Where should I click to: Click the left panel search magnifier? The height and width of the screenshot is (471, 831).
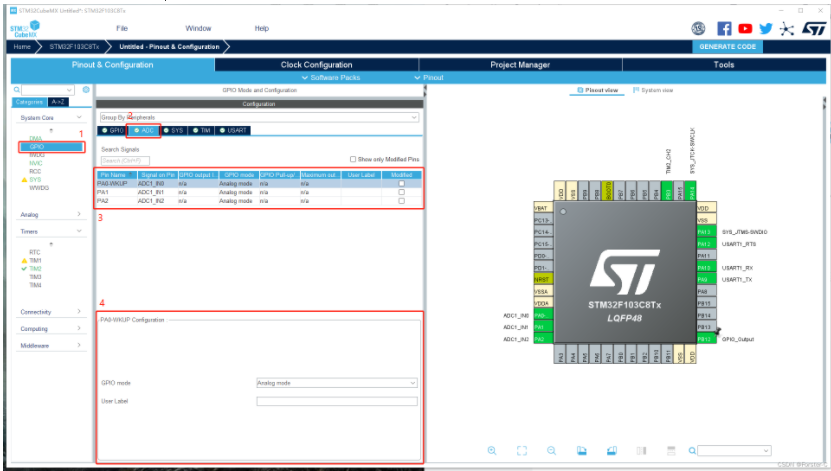pyautogui.click(x=17, y=90)
